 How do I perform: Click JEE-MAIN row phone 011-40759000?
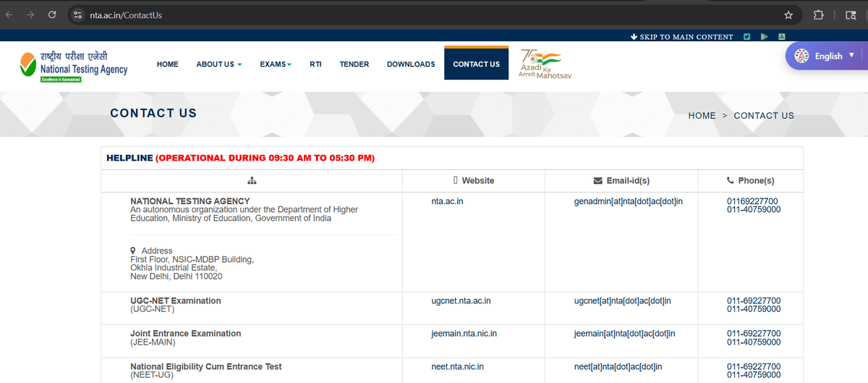pos(754,342)
